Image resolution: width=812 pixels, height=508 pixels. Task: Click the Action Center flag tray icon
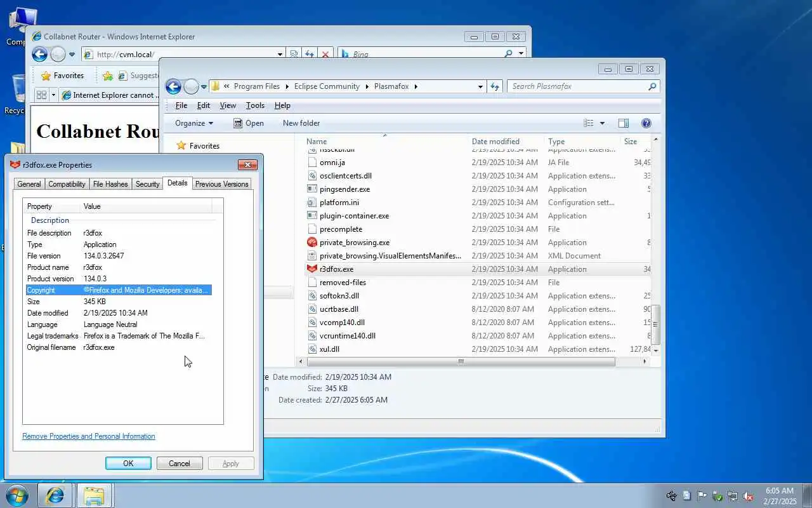point(702,496)
